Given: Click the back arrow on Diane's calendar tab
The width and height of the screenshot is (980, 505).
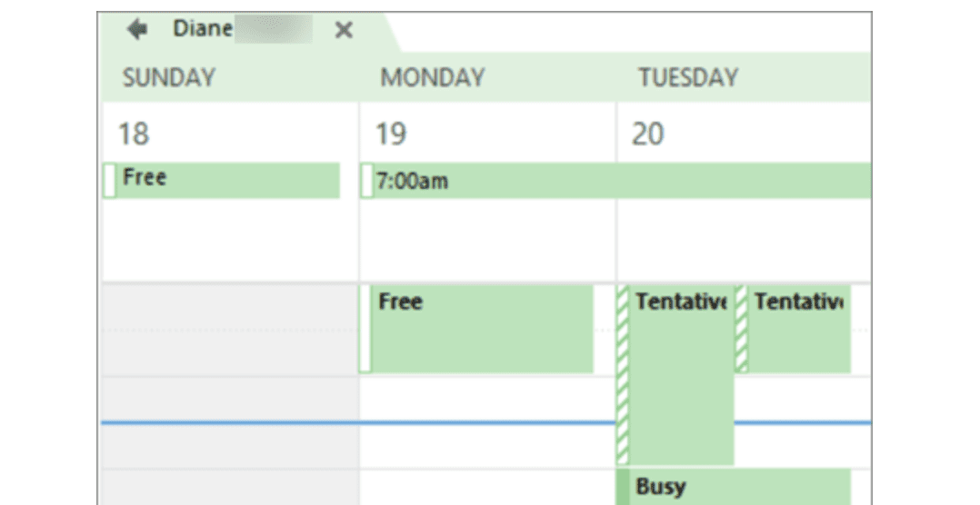Looking at the screenshot, I should 137,29.
